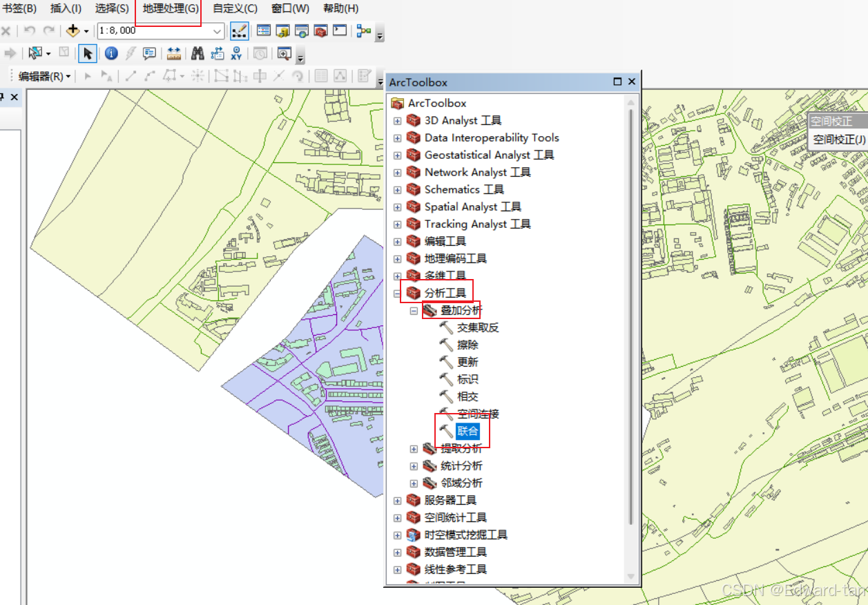Activate the Select Elements black arrow
Screen dimensions: 868x605
pos(88,53)
